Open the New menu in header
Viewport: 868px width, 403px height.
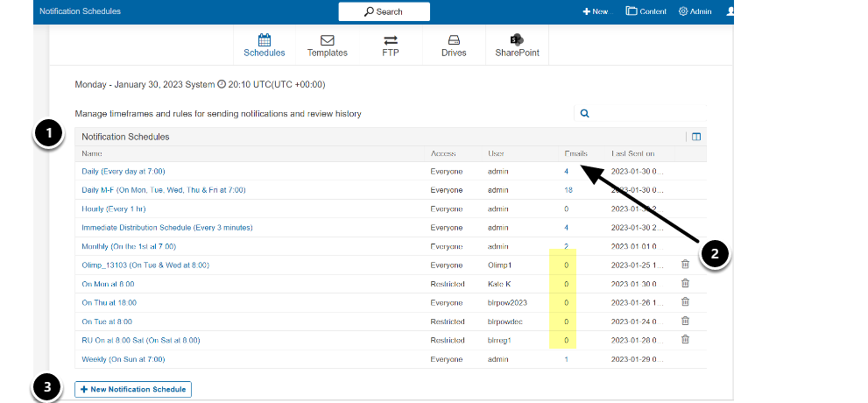[595, 11]
